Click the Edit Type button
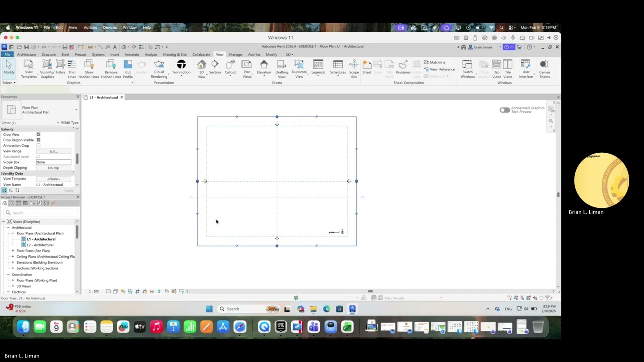Image resolution: width=644 pixels, height=362 pixels. coord(70,123)
